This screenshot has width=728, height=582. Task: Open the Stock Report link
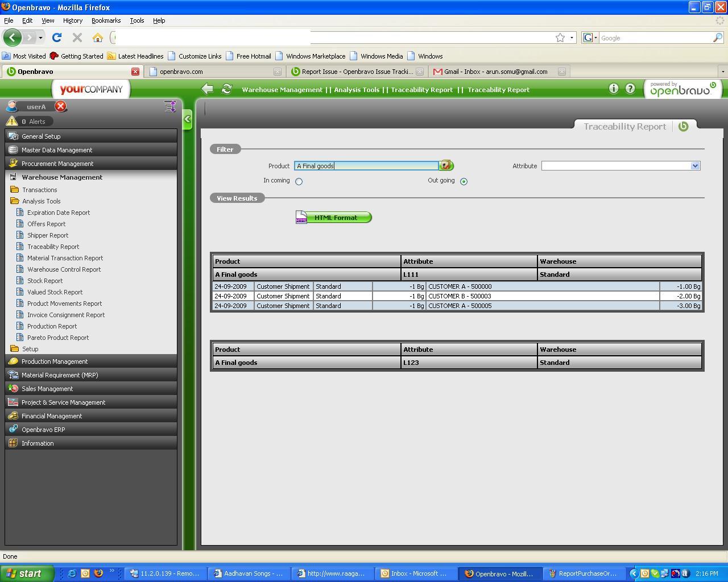pos(45,281)
